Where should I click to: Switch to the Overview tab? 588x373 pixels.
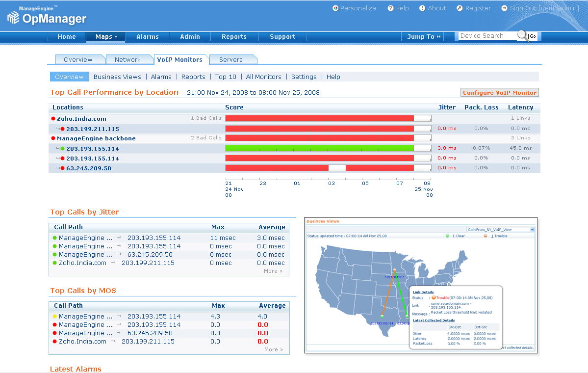[x=78, y=60]
